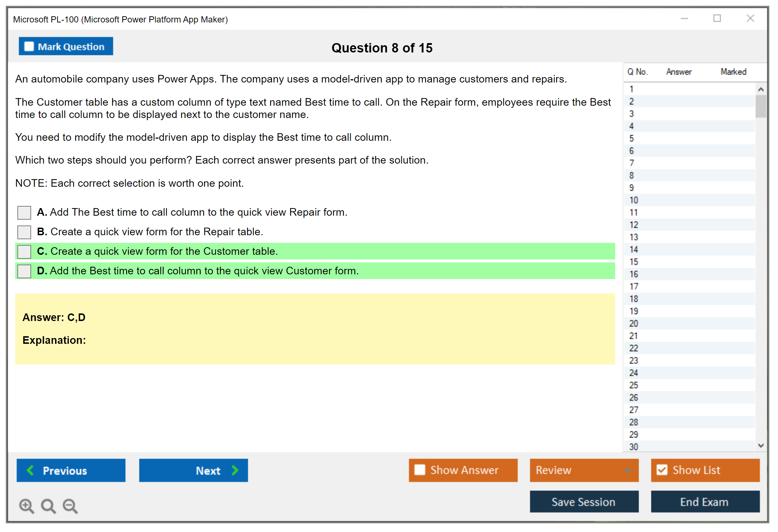Click the Save Session button

584,502
